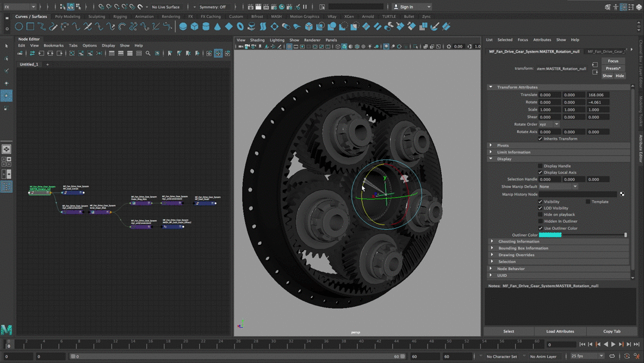Screen dimensions: 644x363
Task: Create a NURBS cone from shelf
Action: 217,27
